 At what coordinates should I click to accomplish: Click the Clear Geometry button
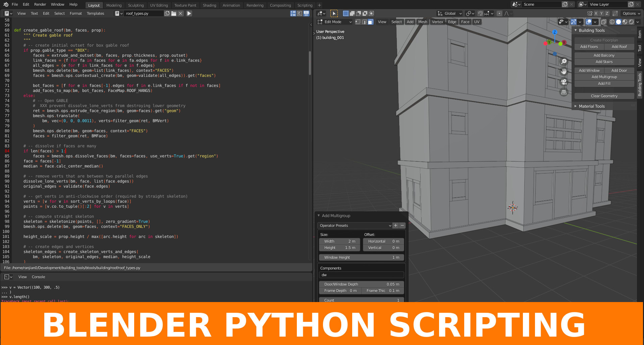[x=604, y=96]
